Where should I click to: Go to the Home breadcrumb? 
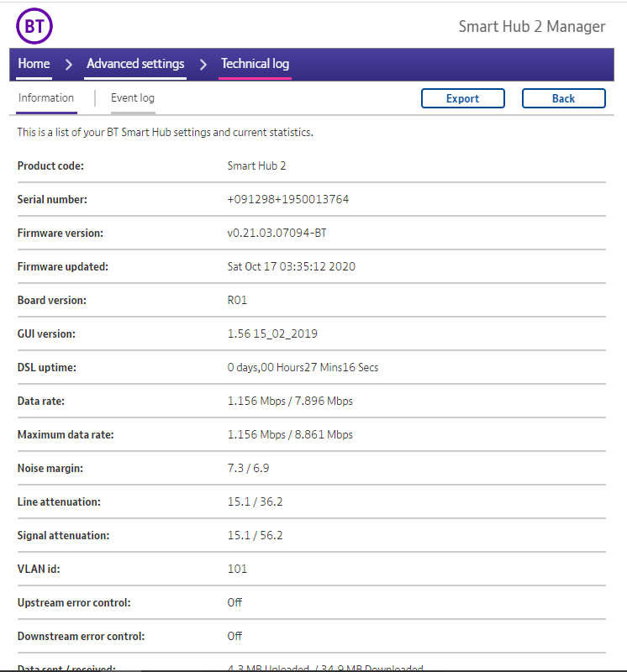click(34, 64)
